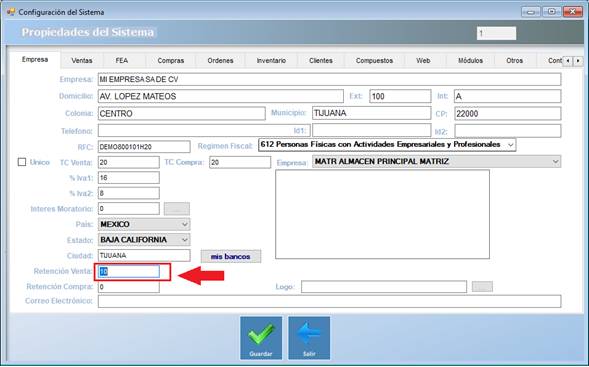This screenshot has width=589, height=367.
Task: Select the Ordenes tab
Action: (x=220, y=60)
